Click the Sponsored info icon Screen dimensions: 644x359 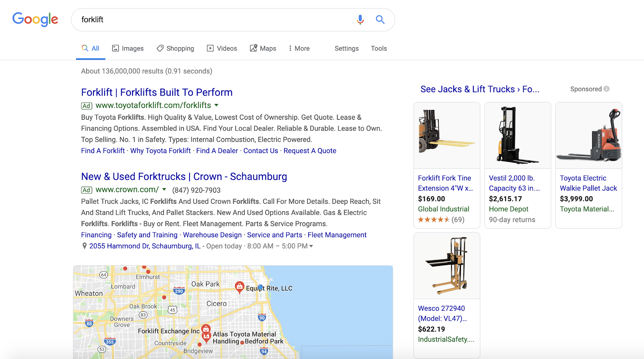[x=607, y=89]
